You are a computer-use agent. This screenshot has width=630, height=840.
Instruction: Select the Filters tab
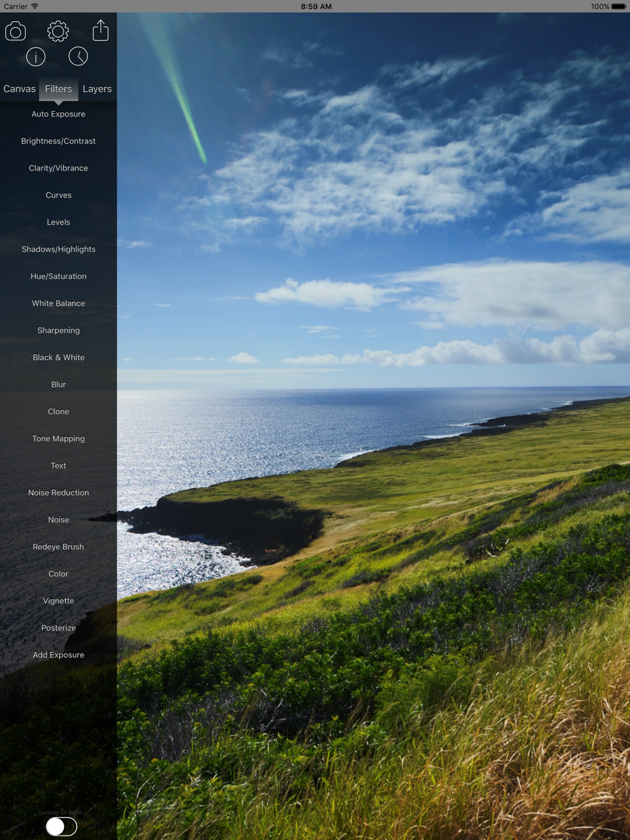[59, 89]
